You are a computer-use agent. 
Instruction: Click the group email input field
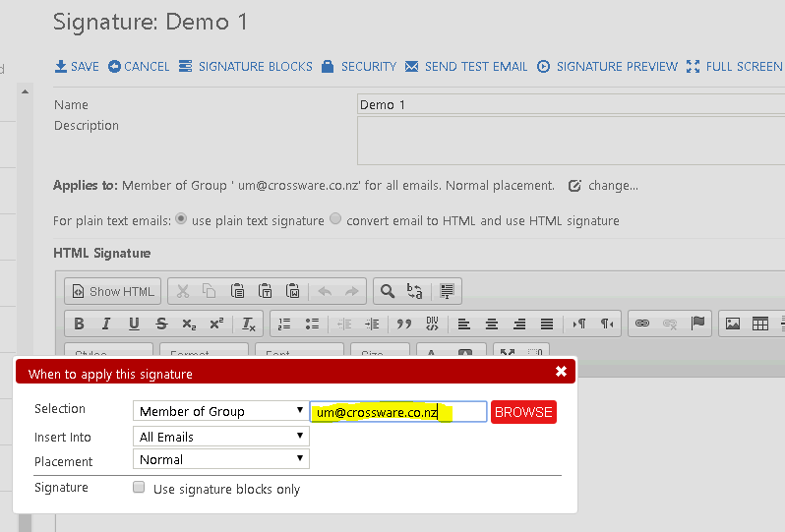(x=398, y=411)
